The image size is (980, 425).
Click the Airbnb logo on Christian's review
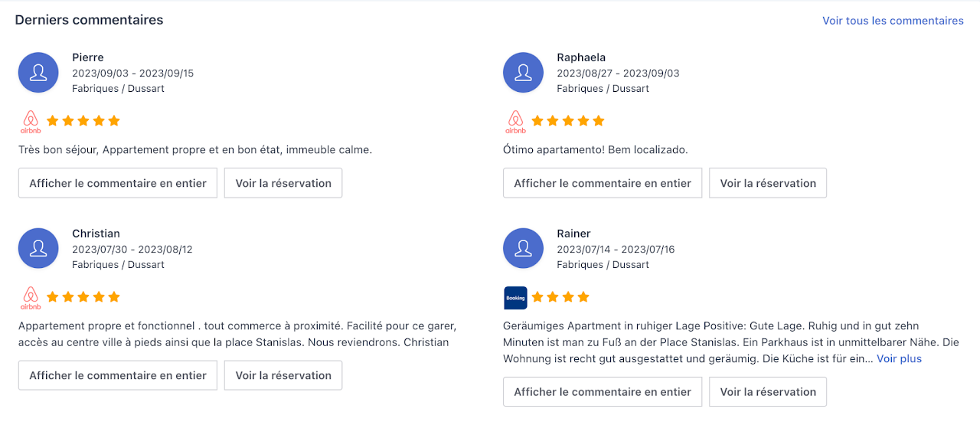point(31,298)
